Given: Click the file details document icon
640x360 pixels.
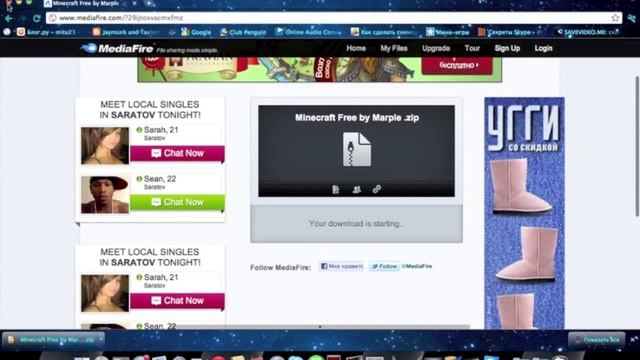Looking at the screenshot, I should [336, 189].
